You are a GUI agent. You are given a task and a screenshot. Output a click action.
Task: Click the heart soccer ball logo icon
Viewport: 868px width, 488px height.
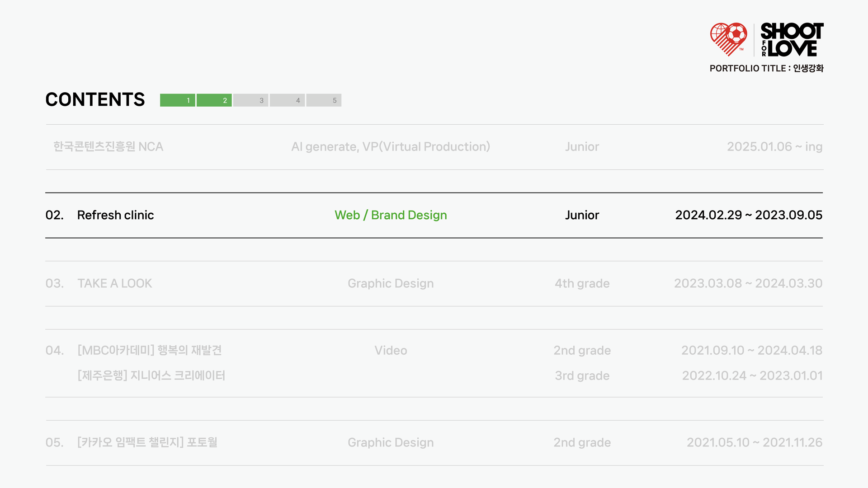click(x=728, y=39)
